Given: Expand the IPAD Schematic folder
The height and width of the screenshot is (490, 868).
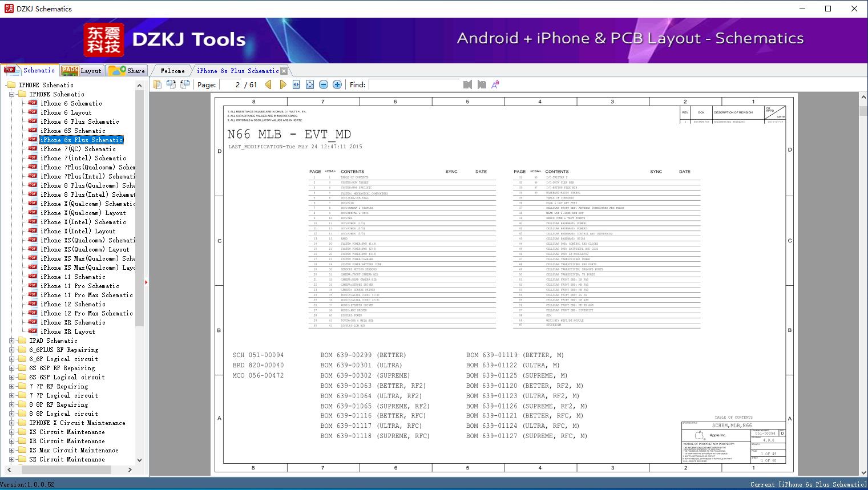Looking at the screenshot, I should point(12,341).
